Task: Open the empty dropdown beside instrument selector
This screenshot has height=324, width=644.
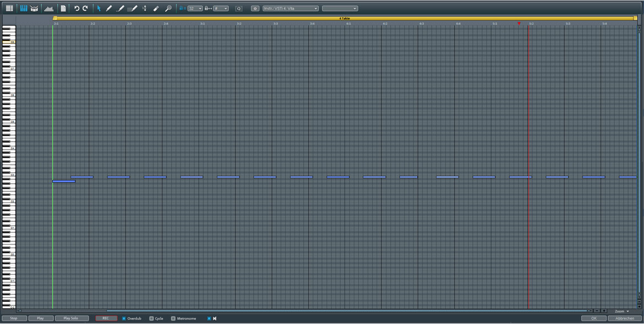Action: (340, 8)
